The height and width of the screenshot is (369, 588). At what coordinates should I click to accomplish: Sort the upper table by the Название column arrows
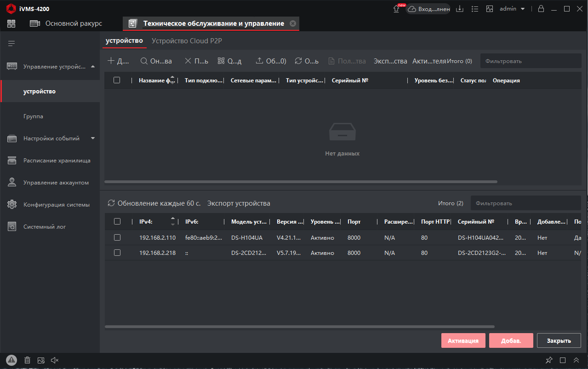tap(172, 80)
